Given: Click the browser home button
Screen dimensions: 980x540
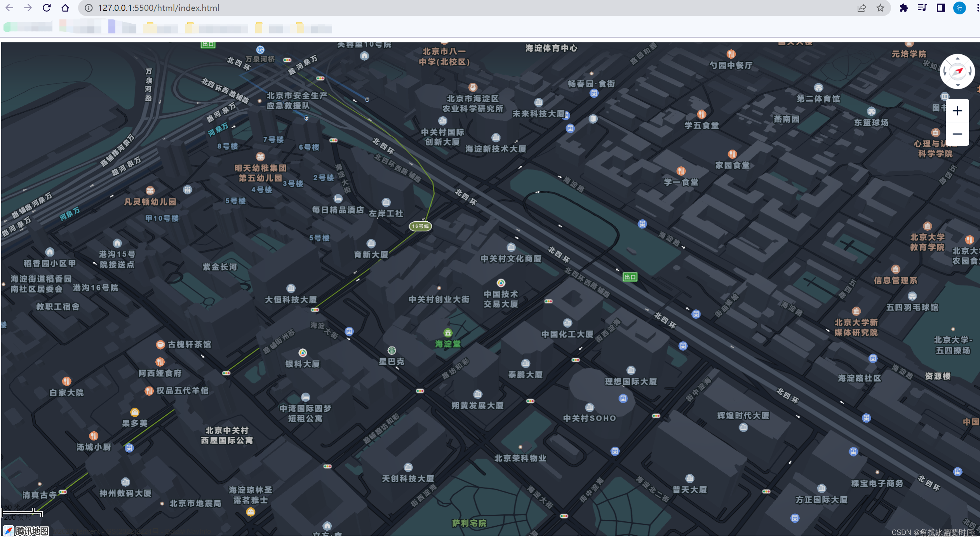Looking at the screenshot, I should tap(65, 8).
